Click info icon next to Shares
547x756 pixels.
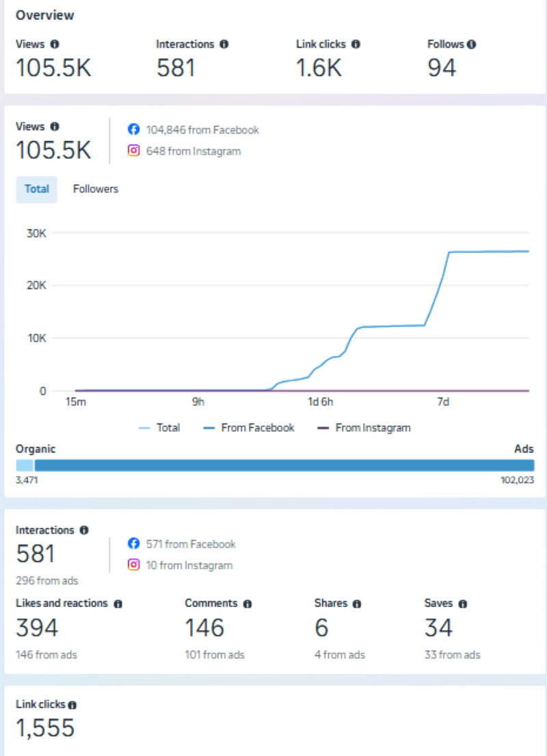pos(357,603)
